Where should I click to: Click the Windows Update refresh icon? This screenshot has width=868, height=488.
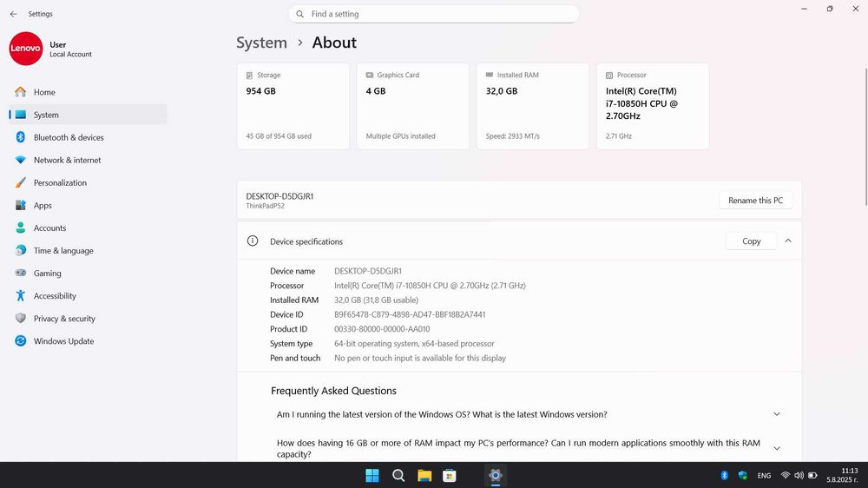click(x=21, y=340)
